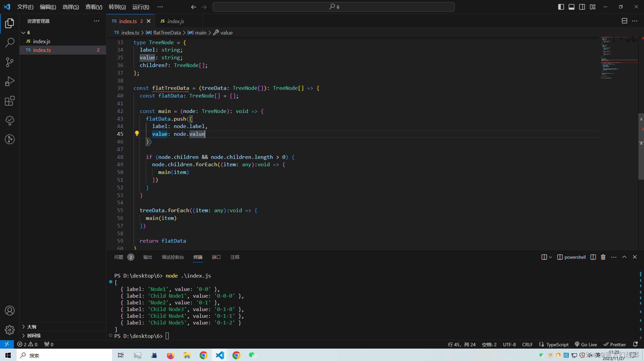644x361 pixels.
Task: Open the Search view in activity bar
Action: coord(10,43)
